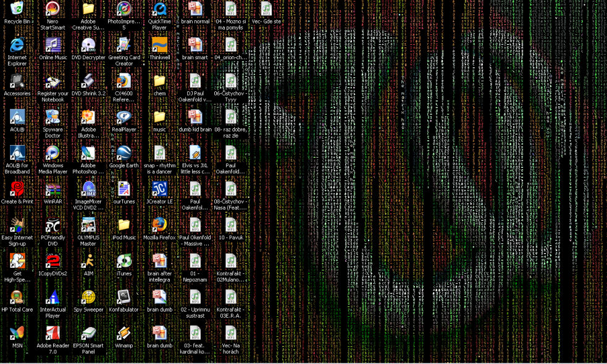Select Register your Notebook icon

(52, 80)
